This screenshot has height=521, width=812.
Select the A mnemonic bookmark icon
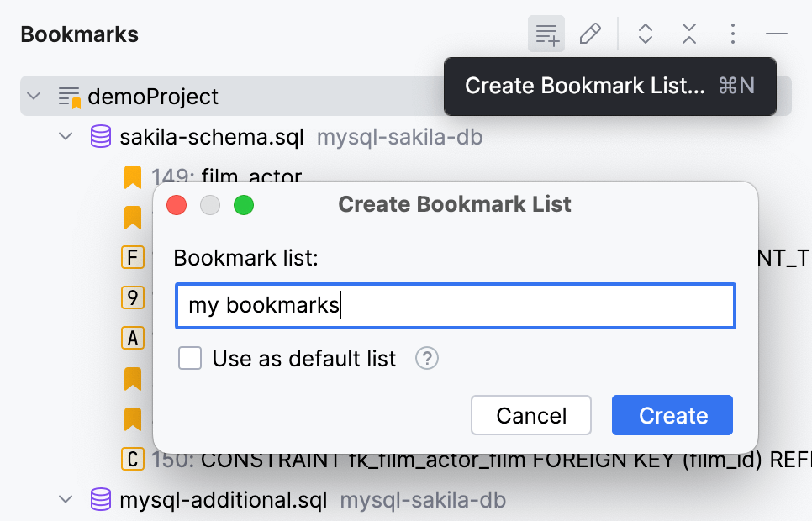[132, 338]
